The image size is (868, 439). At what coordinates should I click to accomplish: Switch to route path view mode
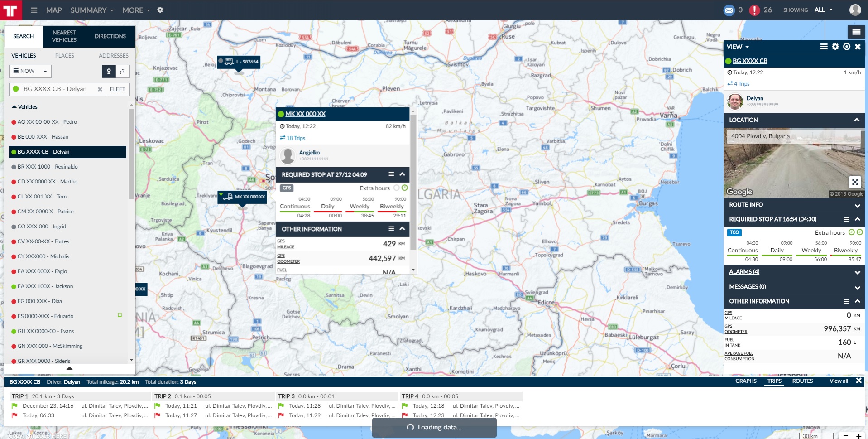(x=122, y=71)
